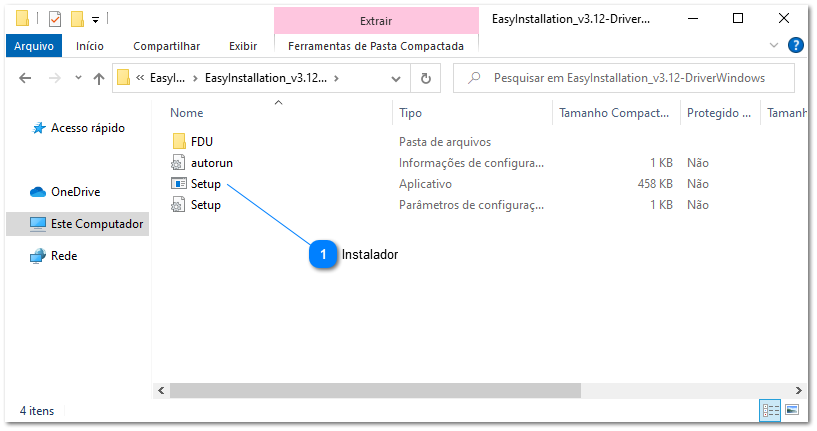The image size is (817, 431).
Task: Select Acesso rápido in navigation pane
Action: [88, 128]
